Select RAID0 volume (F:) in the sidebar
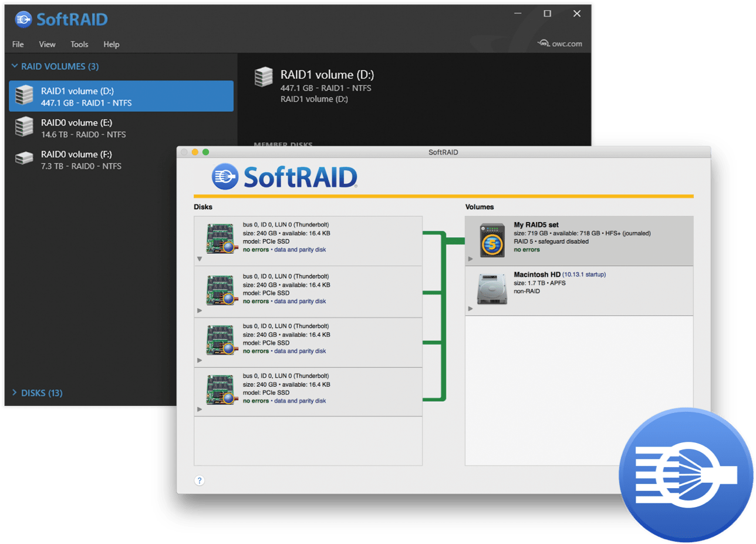This screenshot has width=756, height=544. 122,160
